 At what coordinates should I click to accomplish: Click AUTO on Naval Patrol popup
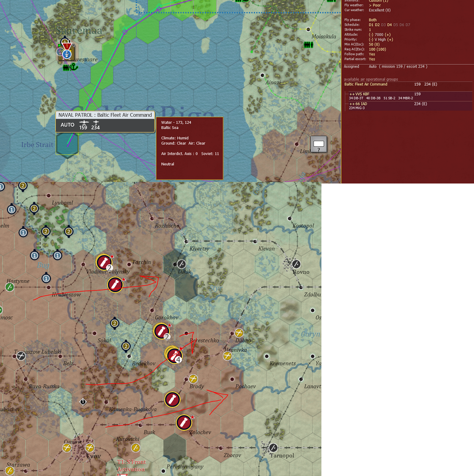[x=68, y=125]
